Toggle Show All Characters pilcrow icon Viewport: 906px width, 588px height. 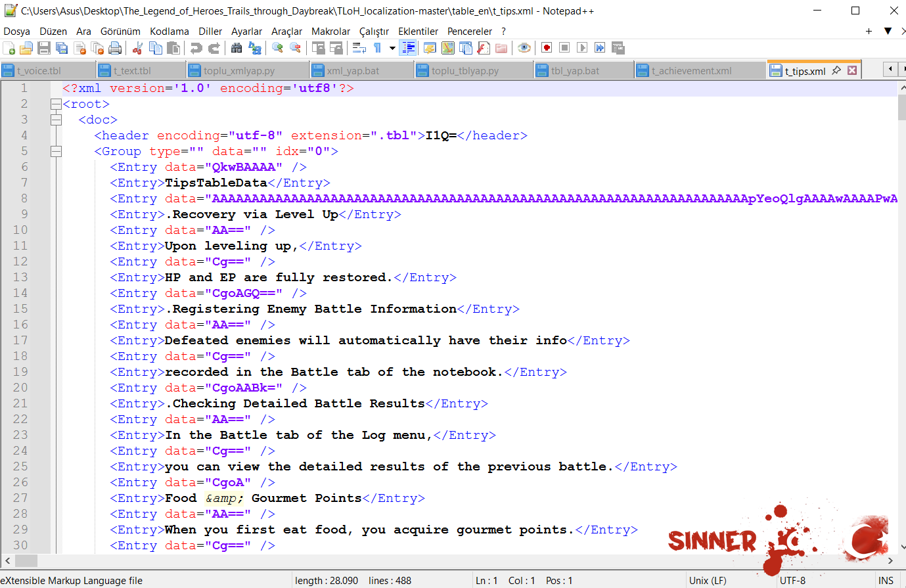378,48
